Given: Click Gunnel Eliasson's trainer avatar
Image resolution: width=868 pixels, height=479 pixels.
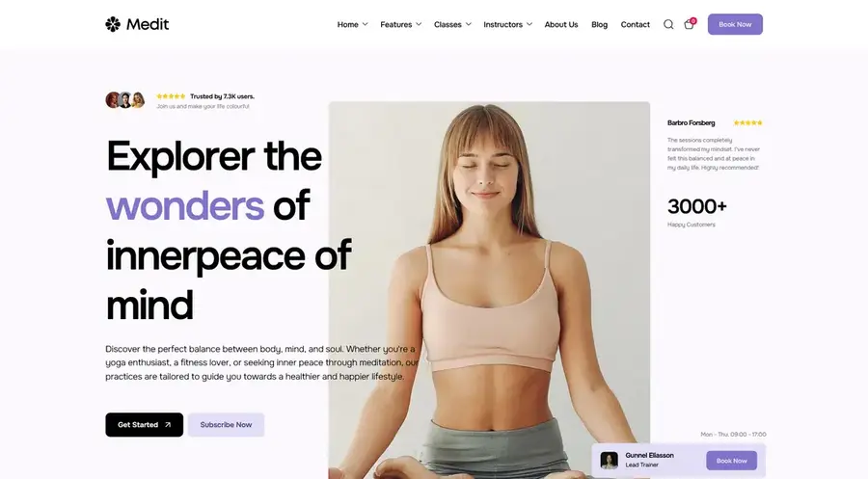Looking at the screenshot, I should [610, 460].
